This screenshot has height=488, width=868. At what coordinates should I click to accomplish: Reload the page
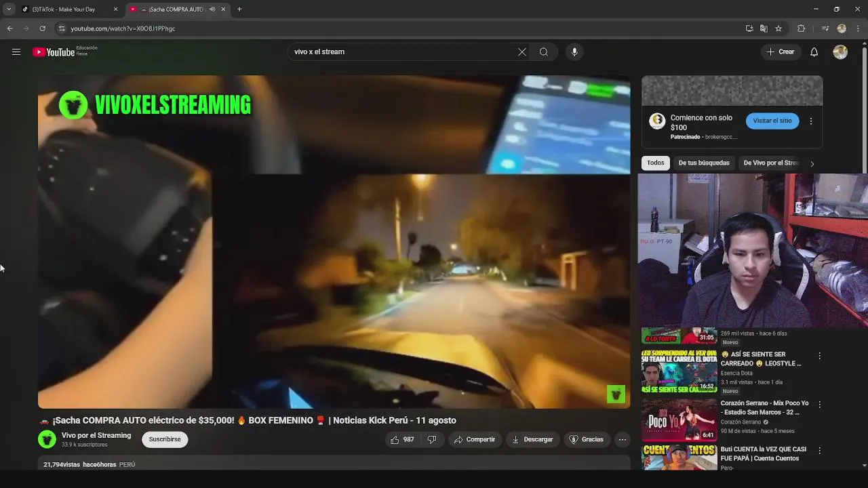coord(43,28)
